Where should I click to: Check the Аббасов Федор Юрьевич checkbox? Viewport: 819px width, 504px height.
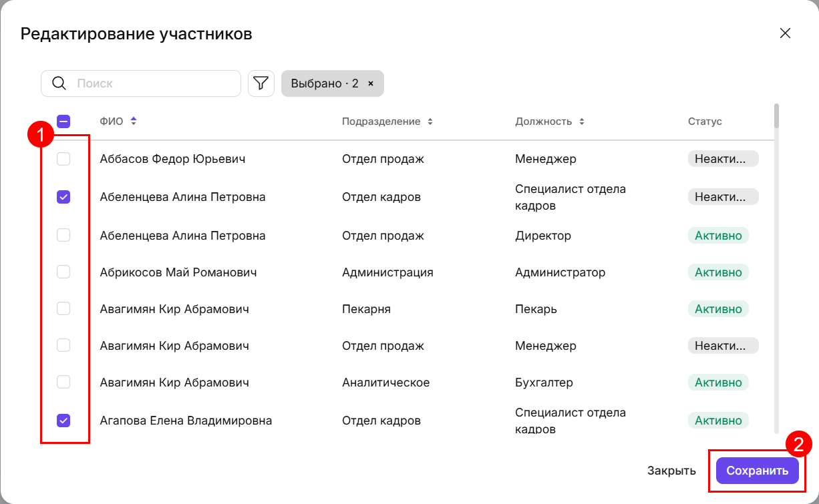[x=63, y=159]
